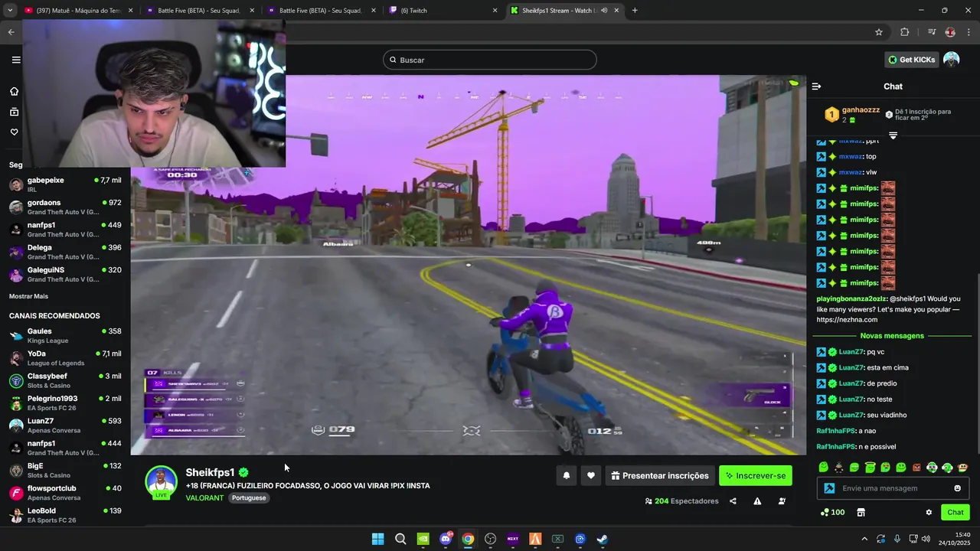Screen dimensions: 980x551
Task: Open the following heart sidebar icon
Action: [14, 132]
